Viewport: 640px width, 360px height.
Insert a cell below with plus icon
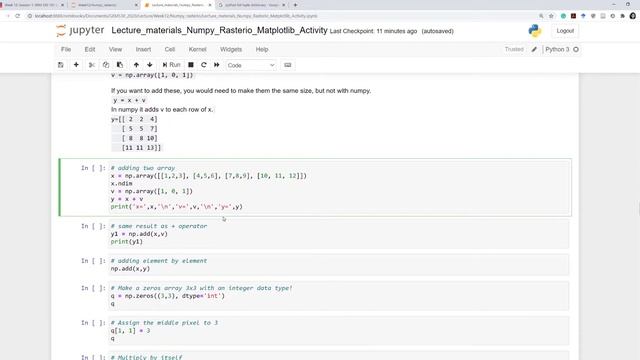tap(76, 65)
